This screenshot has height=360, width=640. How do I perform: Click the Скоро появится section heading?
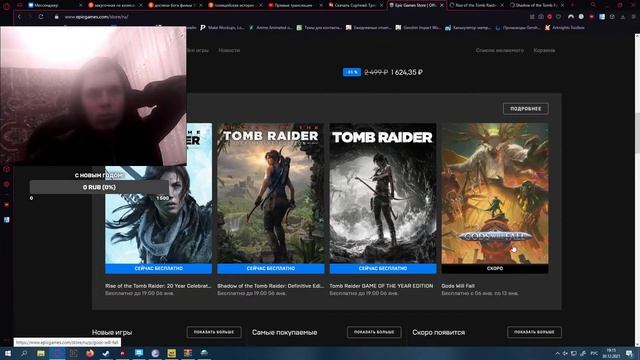click(438, 332)
